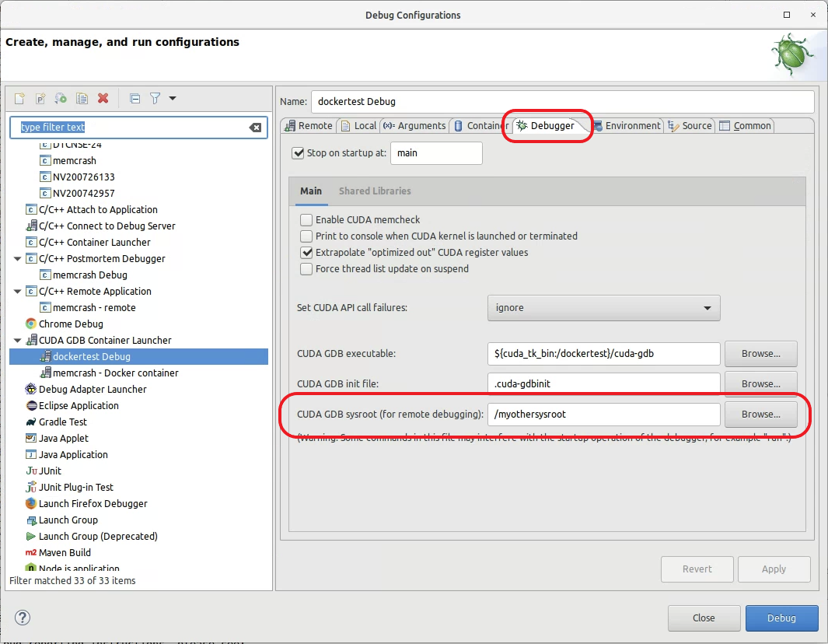Select memcrash - Docker container configuration

(115, 373)
